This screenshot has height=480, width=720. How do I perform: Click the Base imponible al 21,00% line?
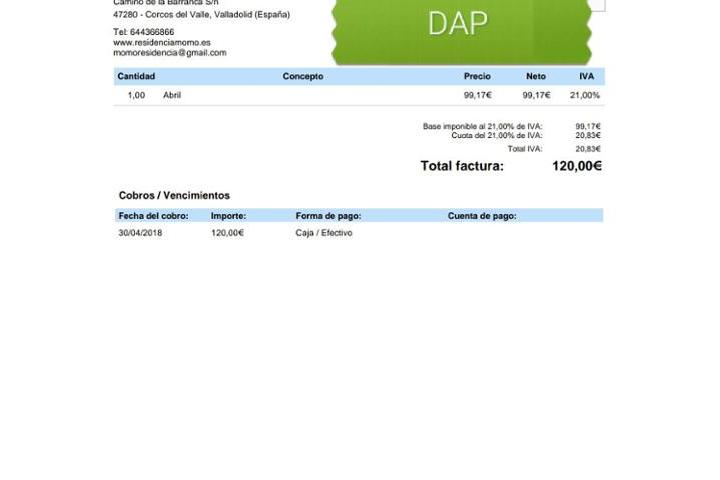pos(482,127)
